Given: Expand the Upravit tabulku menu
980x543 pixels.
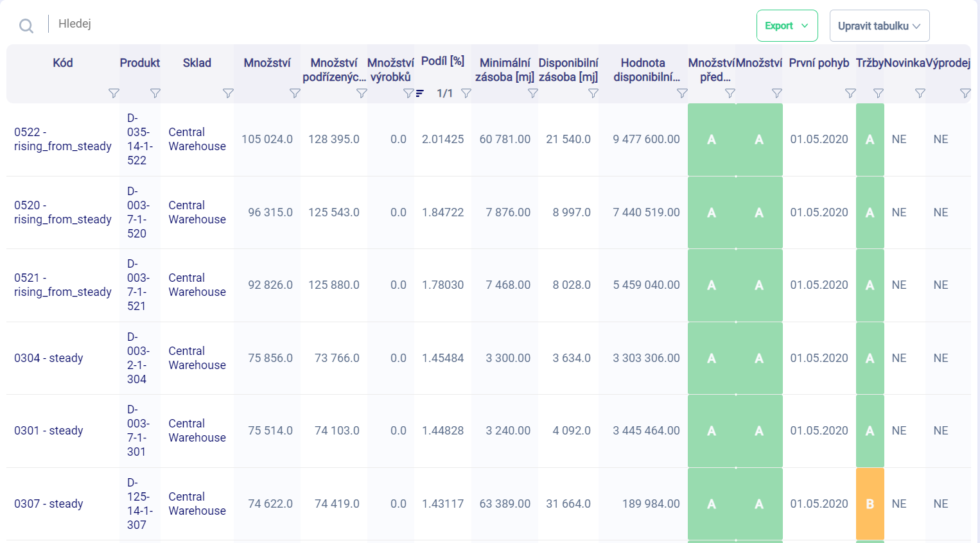Looking at the screenshot, I should (879, 26).
